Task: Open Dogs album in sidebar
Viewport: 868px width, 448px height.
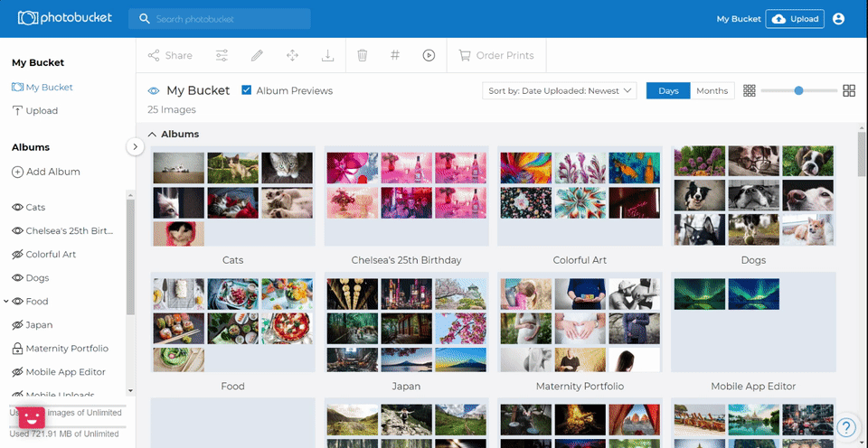Action: tap(38, 277)
